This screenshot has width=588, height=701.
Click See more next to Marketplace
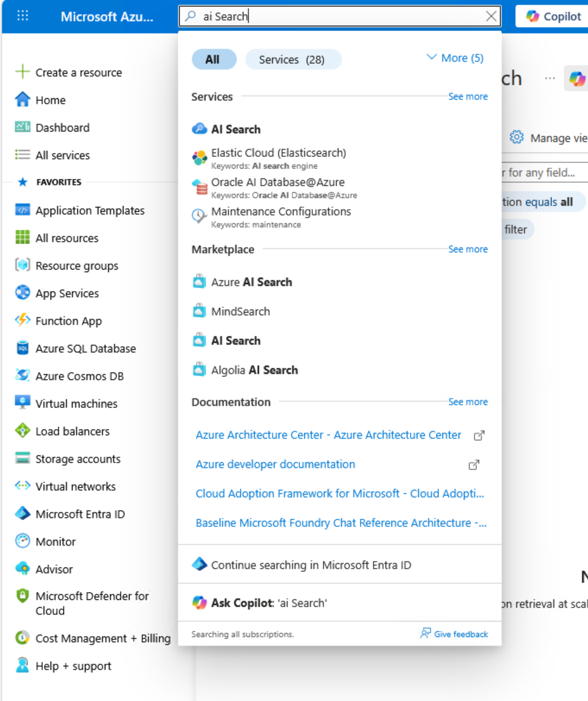click(x=468, y=249)
